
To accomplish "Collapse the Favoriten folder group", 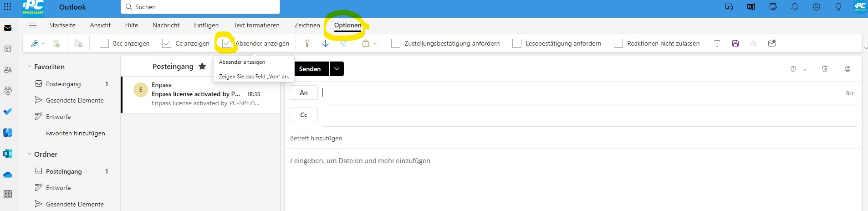I will 30,67.
